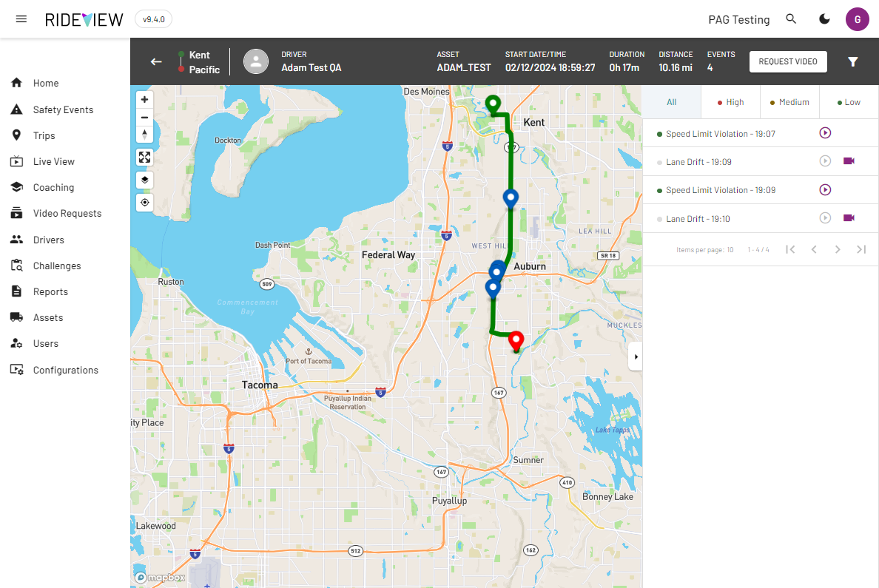Click the blue event marker south of Kent
879x588 pixels.
point(510,198)
